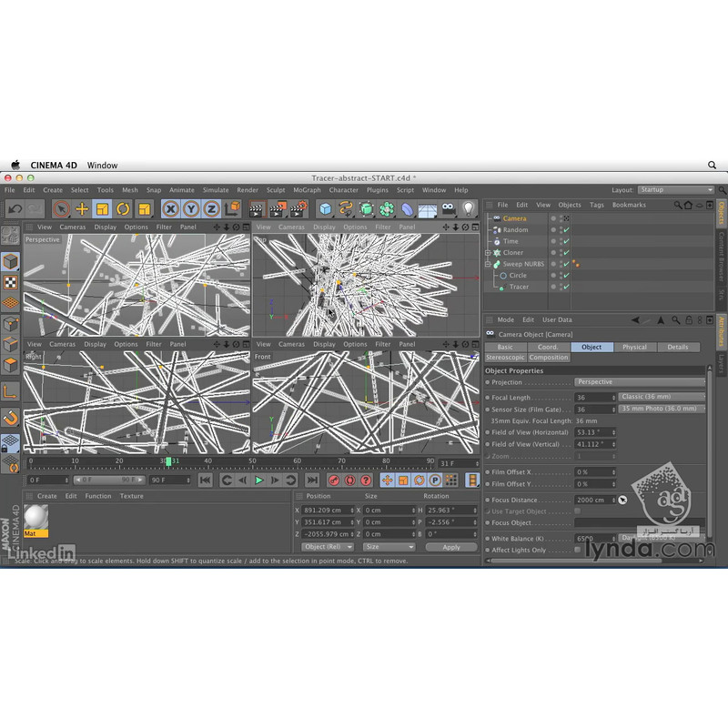Add a Cube primitive object
Image resolution: width=728 pixels, height=728 pixels.
click(x=326, y=209)
